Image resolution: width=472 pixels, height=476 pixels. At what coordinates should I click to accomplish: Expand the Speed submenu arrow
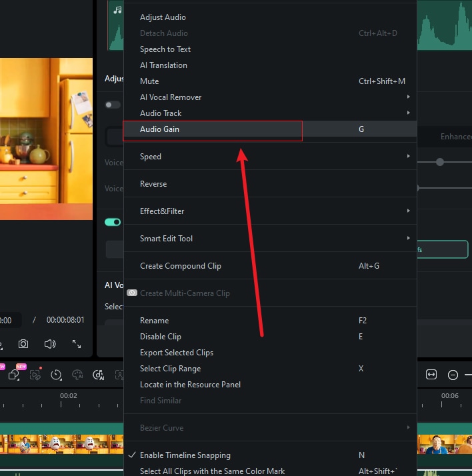pyautogui.click(x=409, y=156)
